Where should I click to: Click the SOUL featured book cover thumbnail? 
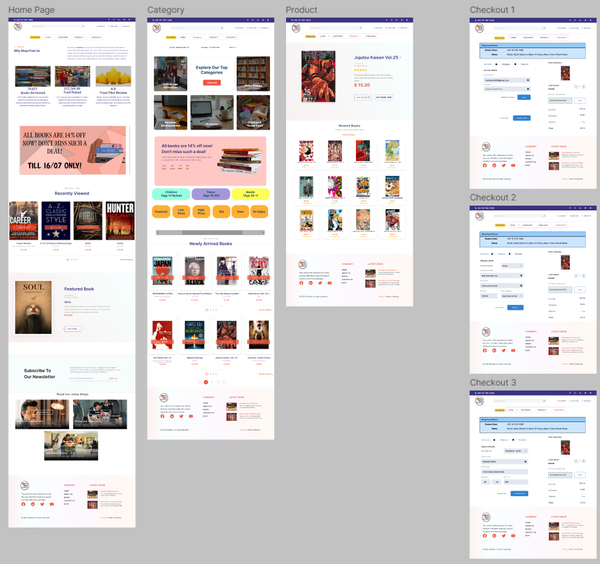click(x=33, y=307)
